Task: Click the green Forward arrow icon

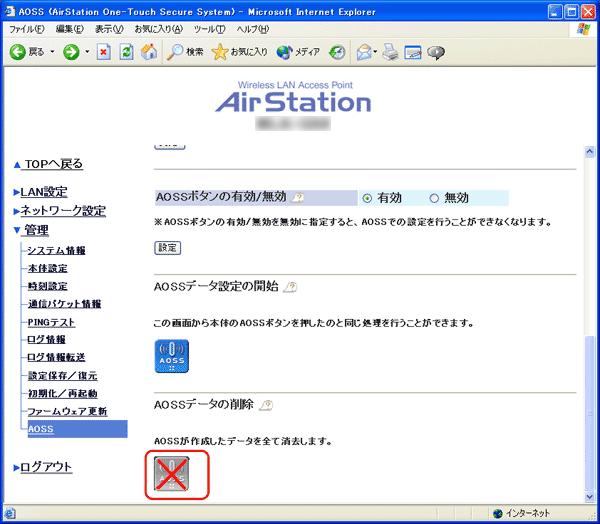Action: tap(71, 52)
